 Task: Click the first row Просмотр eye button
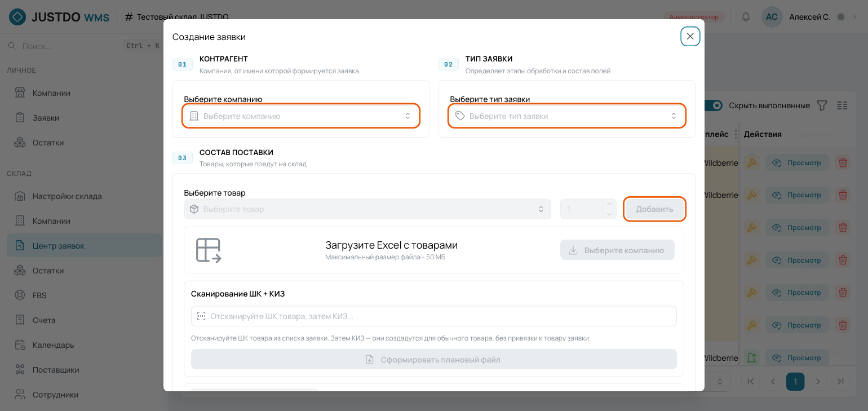coord(797,163)
